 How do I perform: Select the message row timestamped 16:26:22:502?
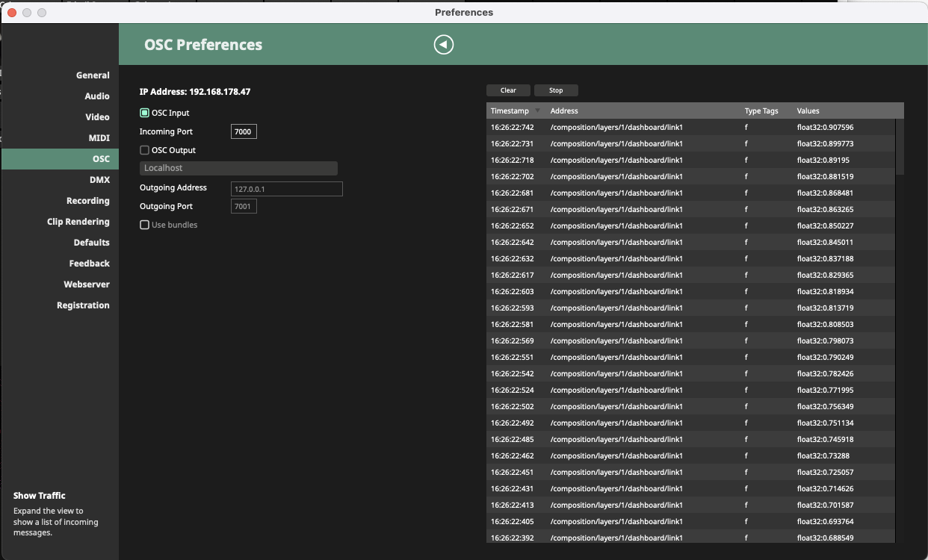coord(690,406)
